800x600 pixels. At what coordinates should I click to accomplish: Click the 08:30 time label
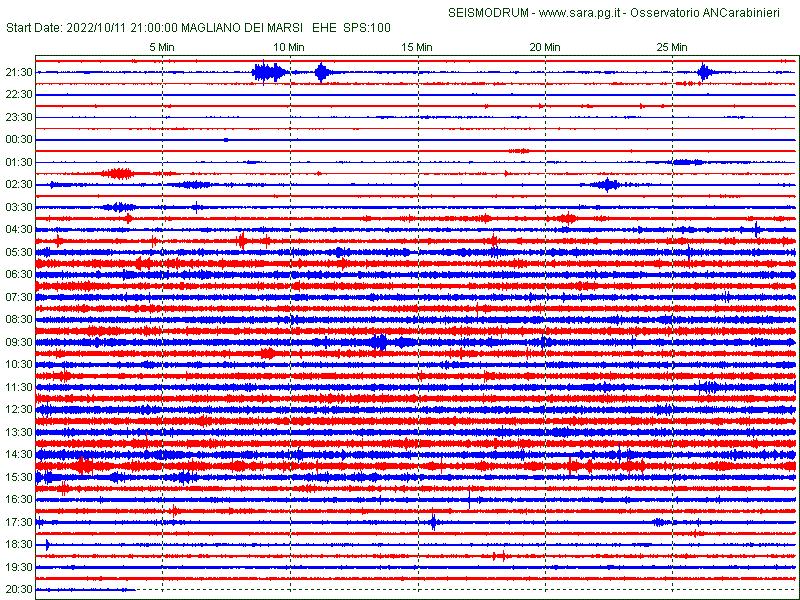(x=19, y=319)
